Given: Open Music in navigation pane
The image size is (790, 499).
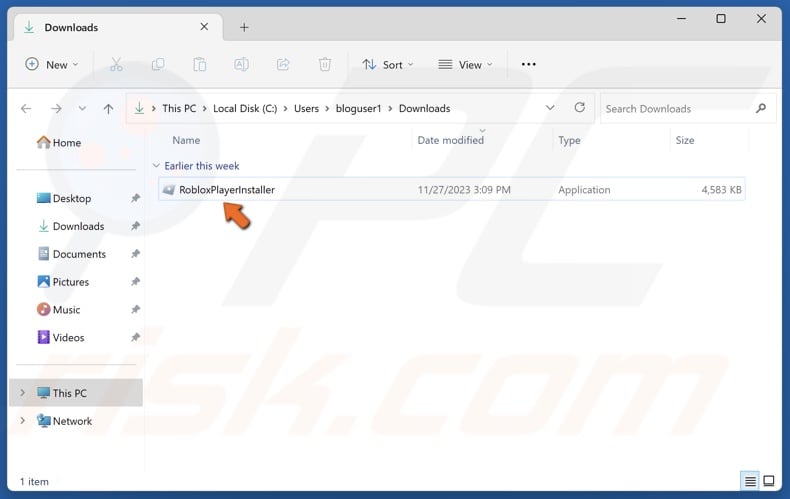Looking at the screenshot, I should pos(58,309).
